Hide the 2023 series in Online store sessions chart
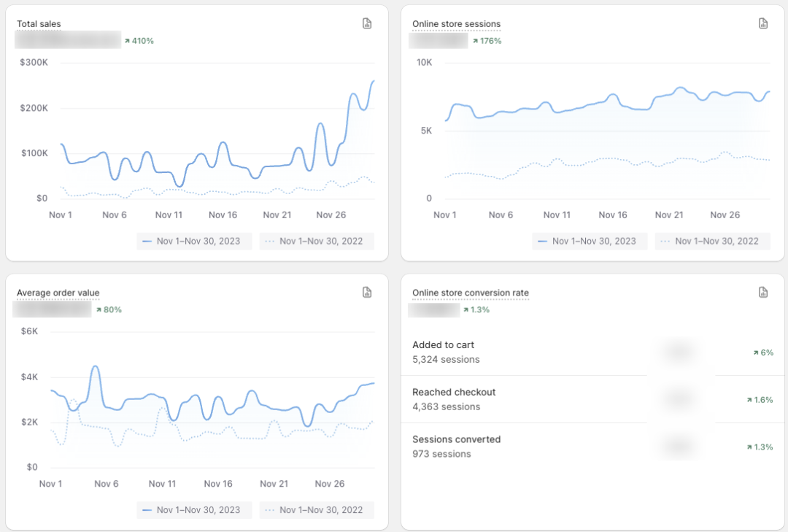Screen dimensions: 788x532 [590, 241]
